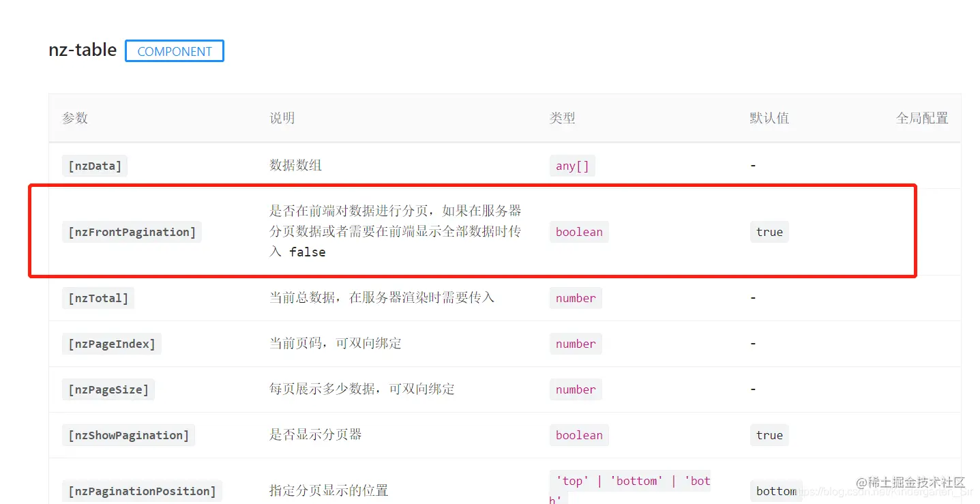Click true default in nzFrontPagination row
This screenshot has width=980, height=504.
pyautogui.click(x=769, y=232)
